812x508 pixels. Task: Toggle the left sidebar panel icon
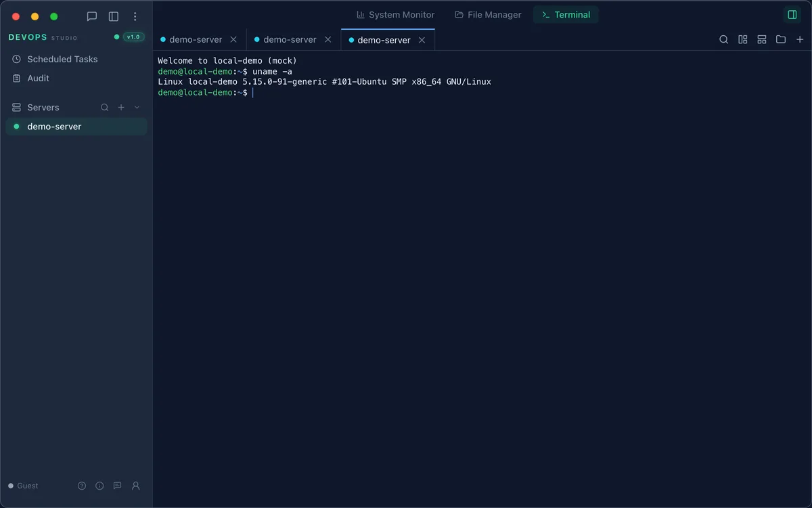click(x=114, y=16)
